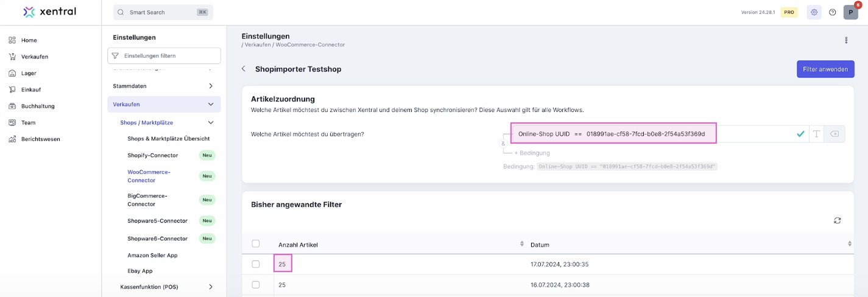This screenshot has width=868, height=297.
Task: Open the three-dot more options menu
Action: (846, 40)
